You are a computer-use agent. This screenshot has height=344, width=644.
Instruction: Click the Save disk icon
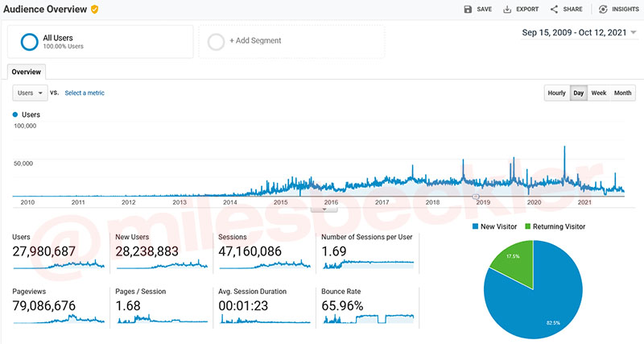468,9
